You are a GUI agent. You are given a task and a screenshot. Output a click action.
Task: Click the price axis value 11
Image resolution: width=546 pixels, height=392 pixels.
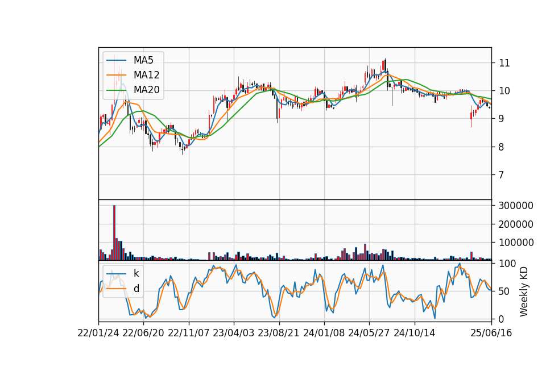click(504, 63)
